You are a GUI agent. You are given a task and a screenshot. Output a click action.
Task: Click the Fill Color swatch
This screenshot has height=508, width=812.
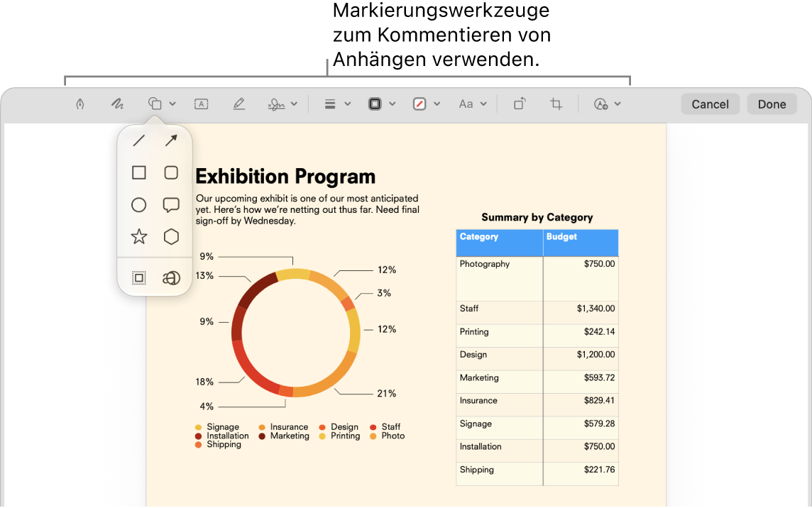[419, 104]
